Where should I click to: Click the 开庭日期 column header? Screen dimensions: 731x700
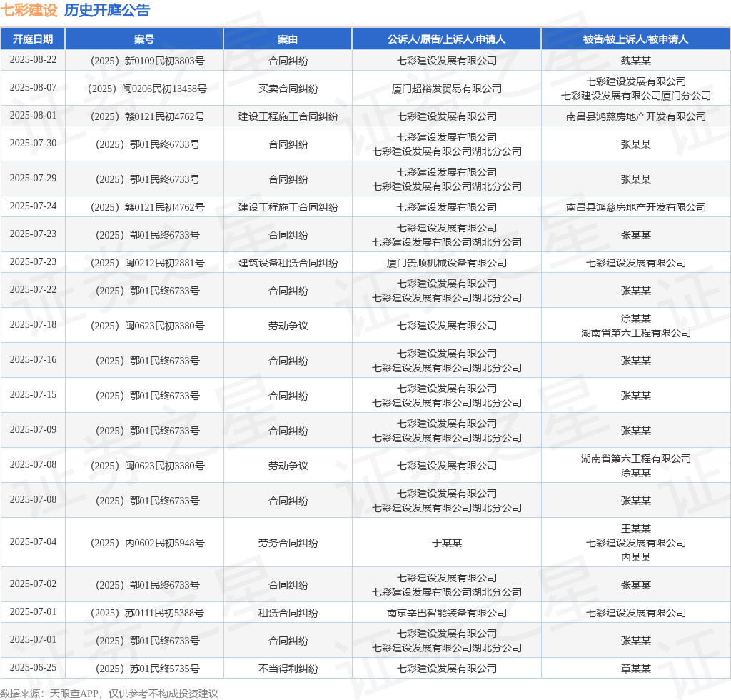(x=33, y=39)
